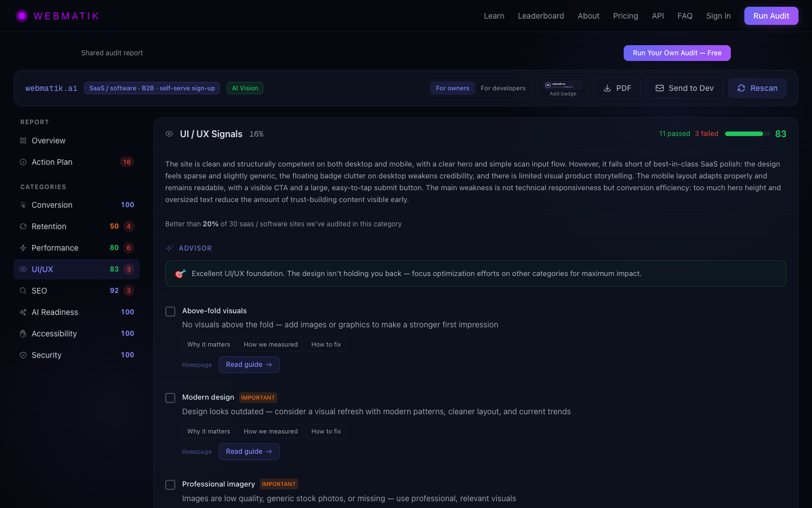Expand How we measured under Modern design
The image size is (812, 508).
(x=271, y=431)
